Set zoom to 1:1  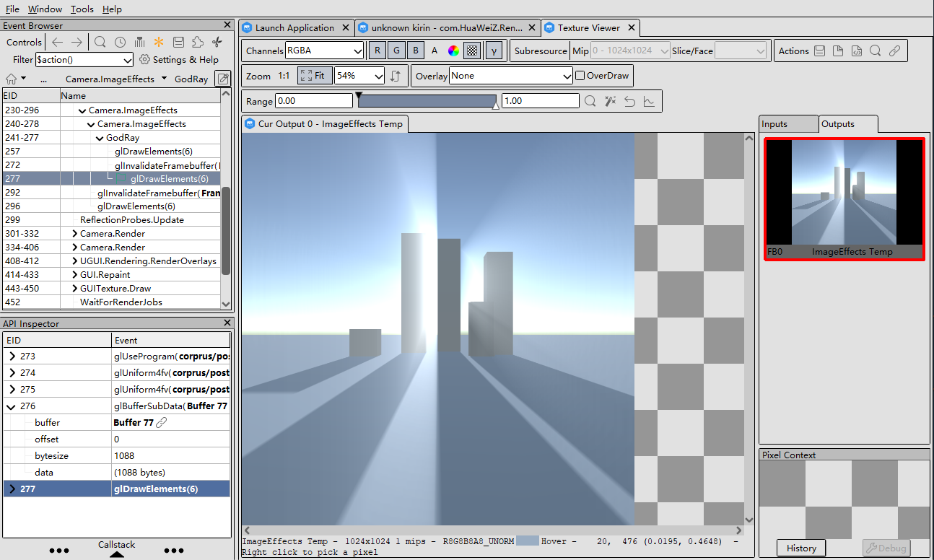(x=284, y=76)
